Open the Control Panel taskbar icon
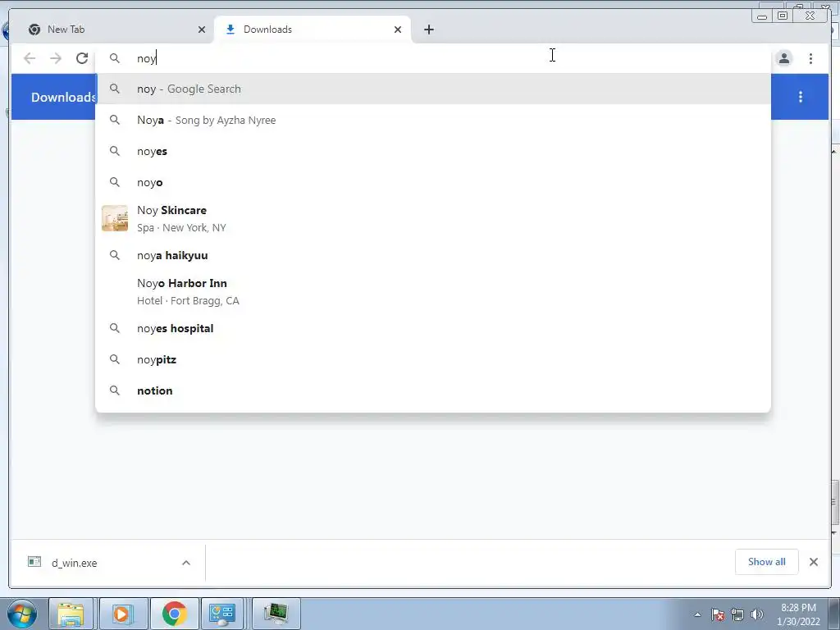The width and height of the screenshot is (840, 630). coord(222,614)
